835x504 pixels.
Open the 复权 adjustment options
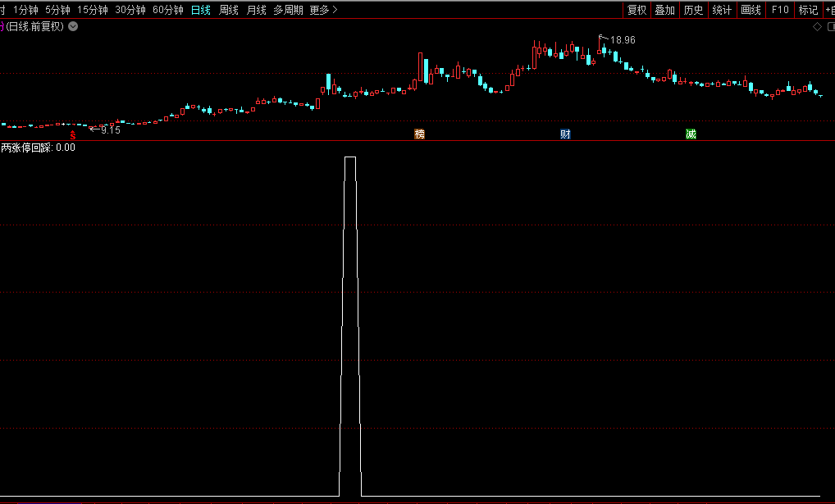(637, 10)
